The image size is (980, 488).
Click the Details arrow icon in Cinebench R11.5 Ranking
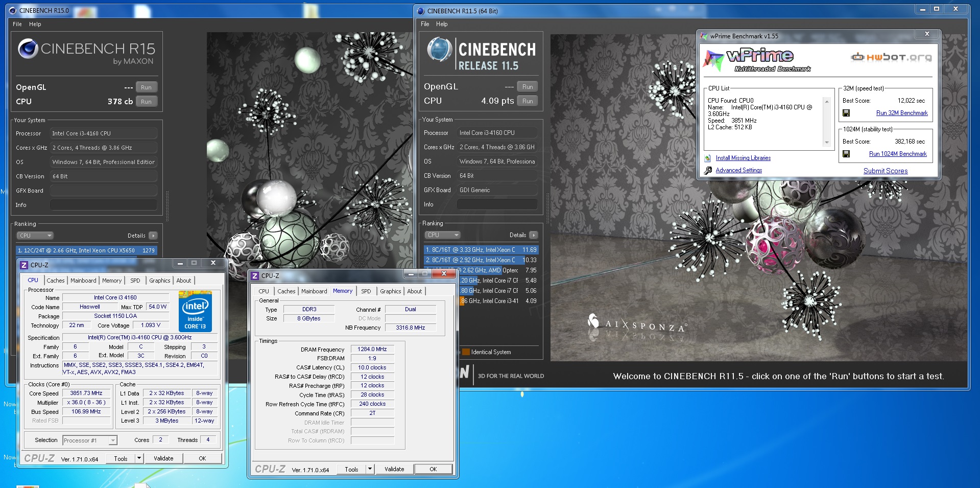coord(534,235)
